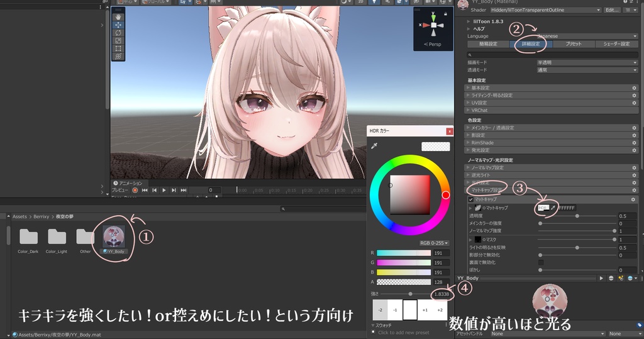This screenshot has width=644, height=339.
Task: Enable the 裏面で無効化 checkbox
Action: point(541,262)
